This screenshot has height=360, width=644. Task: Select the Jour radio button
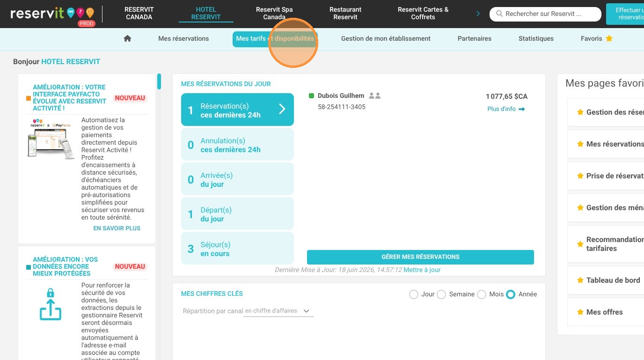click(414, 294)
